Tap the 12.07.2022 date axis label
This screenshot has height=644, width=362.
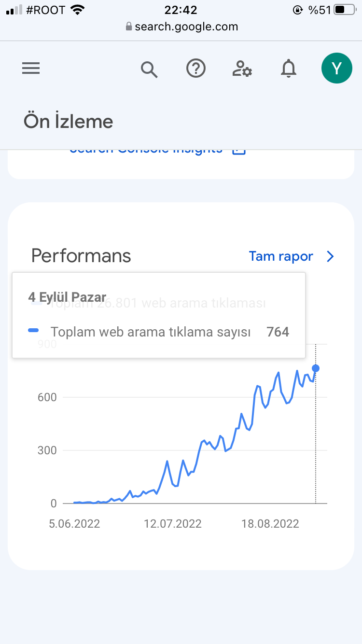pyautogui.click(x=173, y=524)
